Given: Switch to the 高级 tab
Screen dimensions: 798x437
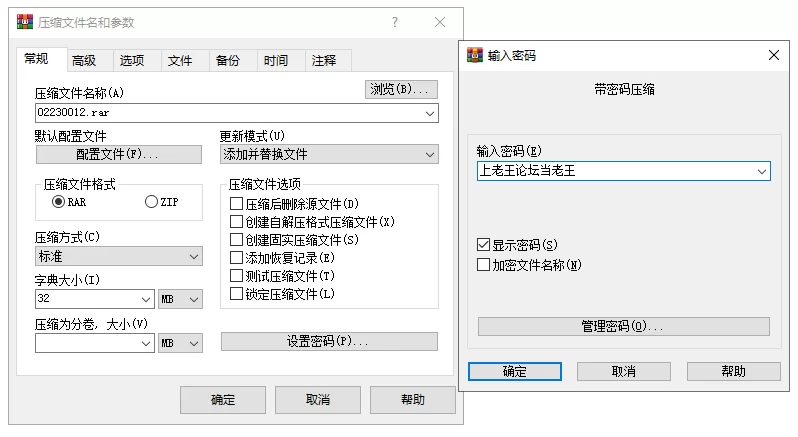Looking at the screenshot, I should (x=84, y=61).
